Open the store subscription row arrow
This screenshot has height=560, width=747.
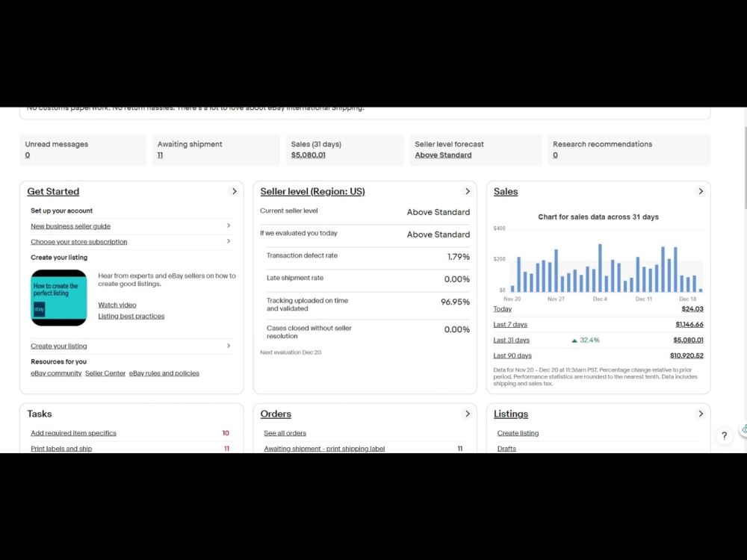point(229,241)
